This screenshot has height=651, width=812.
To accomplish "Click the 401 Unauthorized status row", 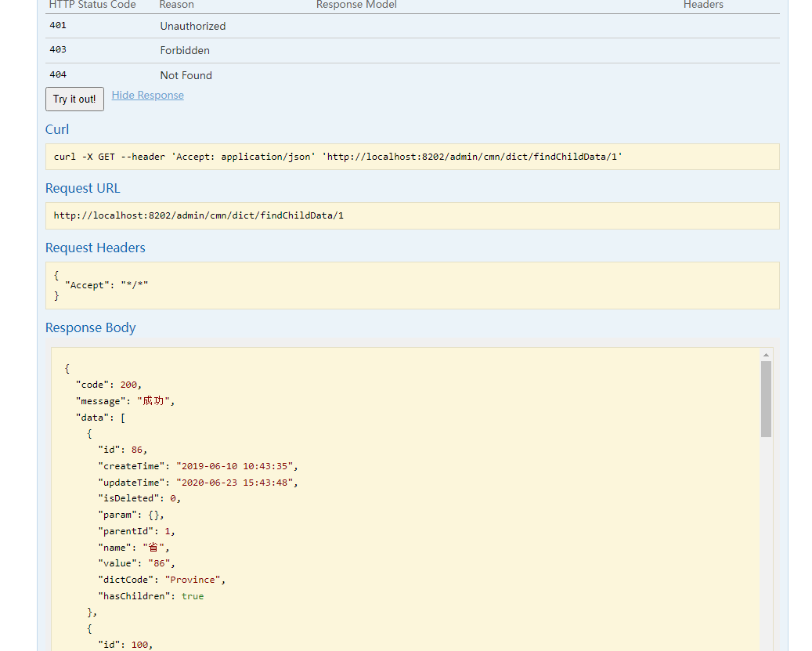I will 193,26.
